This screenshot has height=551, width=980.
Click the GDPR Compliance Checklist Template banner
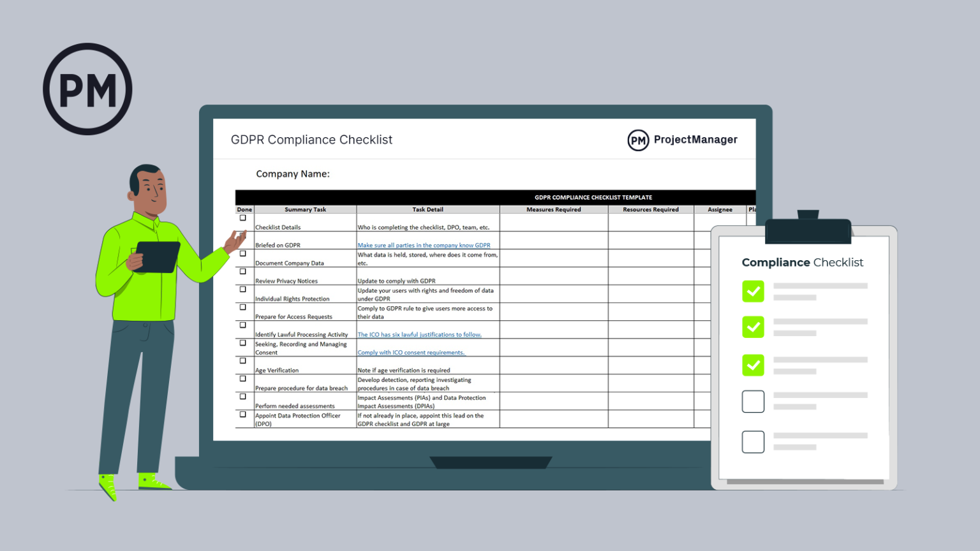593,197
